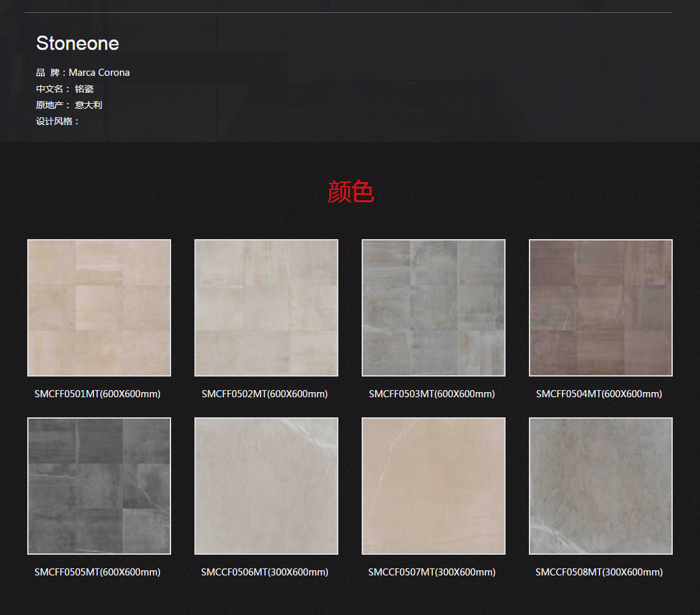Image resolution: width=700 pixels, height=615 pixels.
Task: Click the SMCCF0507MT cream tile swatch
Action: tap(434, 486)
